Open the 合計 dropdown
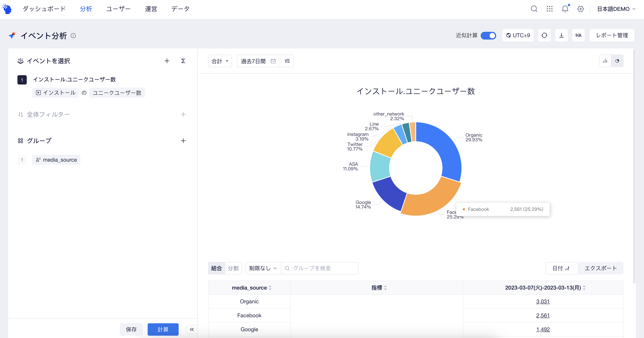 point(220,61)
